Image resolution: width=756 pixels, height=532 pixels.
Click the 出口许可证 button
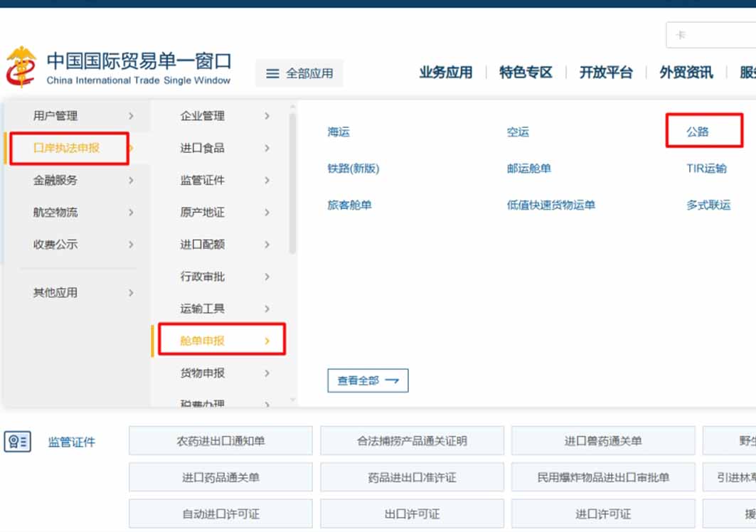(411, 514)
